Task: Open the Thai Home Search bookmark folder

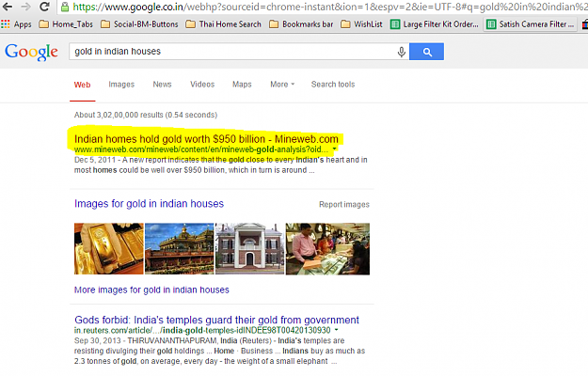Action: 224,24
